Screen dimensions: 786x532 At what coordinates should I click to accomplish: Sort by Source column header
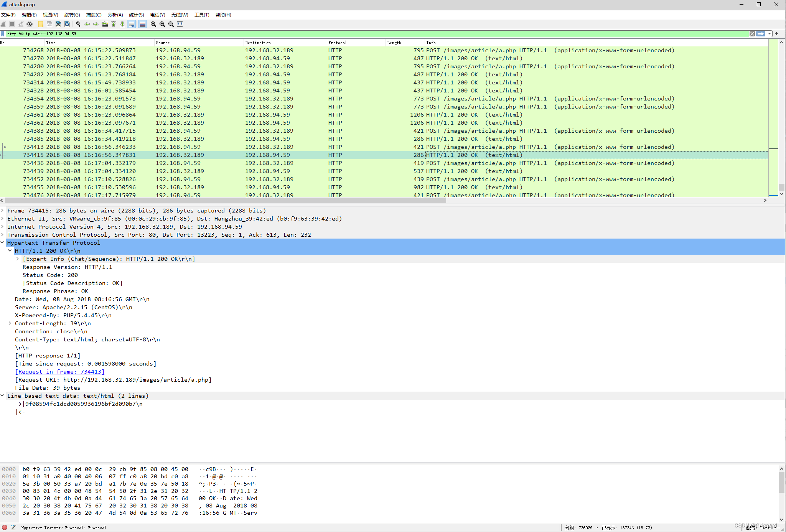(199, 43)
